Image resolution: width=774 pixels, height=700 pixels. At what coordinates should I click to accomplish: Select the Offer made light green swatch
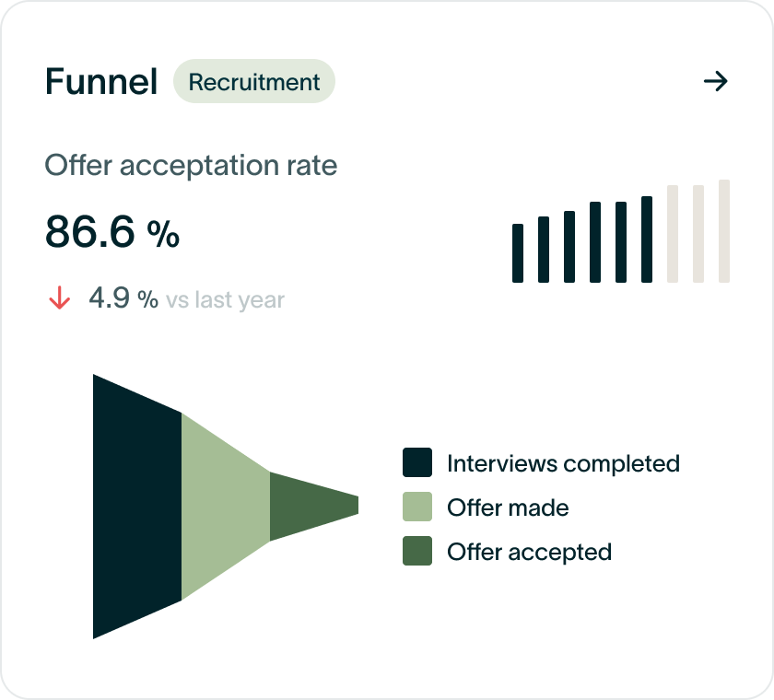pyautogui.click(x=417, y=507)
